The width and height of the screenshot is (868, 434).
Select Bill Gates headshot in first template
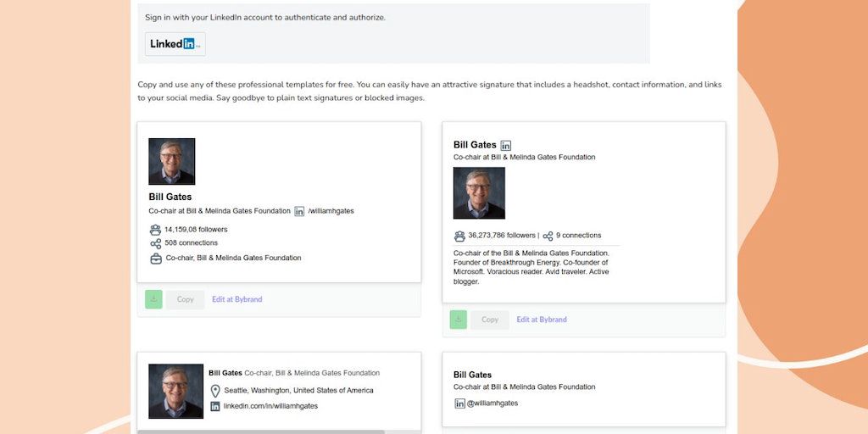point(172,161)
